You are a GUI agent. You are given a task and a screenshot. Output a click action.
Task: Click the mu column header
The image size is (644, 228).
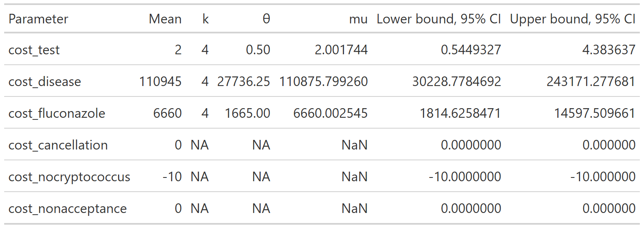click(x=358, y=19)
